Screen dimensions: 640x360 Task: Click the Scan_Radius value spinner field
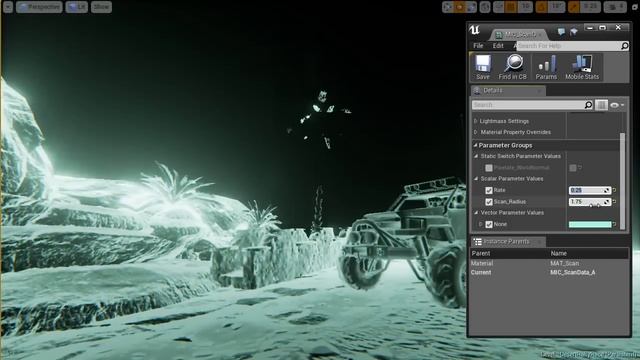click(590, 202)
